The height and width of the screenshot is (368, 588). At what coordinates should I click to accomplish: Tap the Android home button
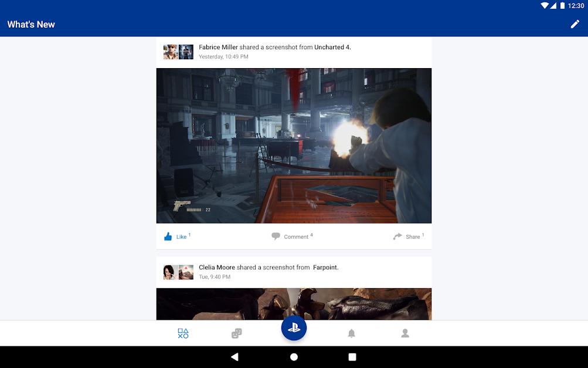click(x=294, y=356)
